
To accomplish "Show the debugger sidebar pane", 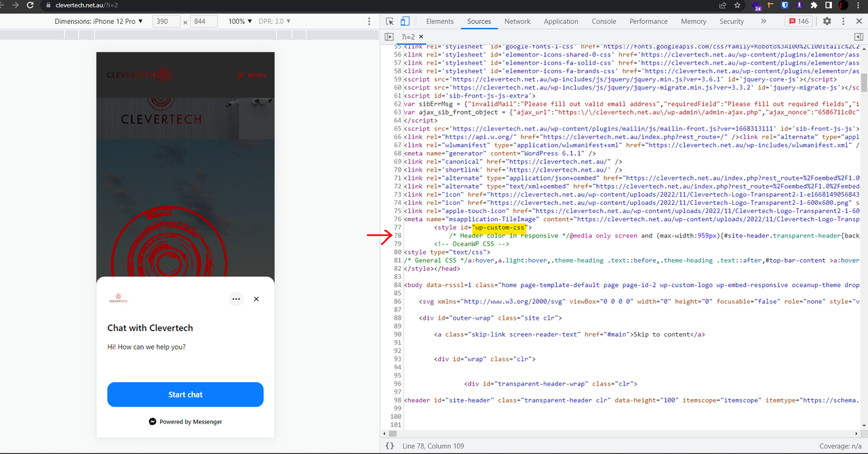I will (x=858, y=37).
